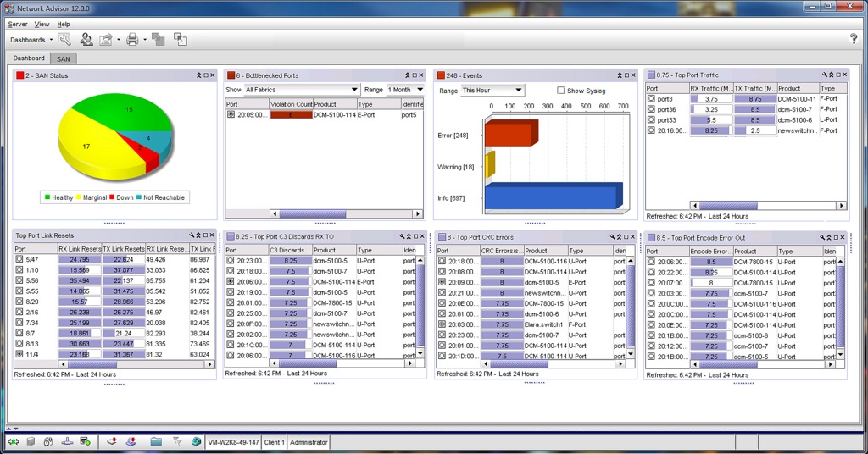Sort by RX Link Resets column header
868x454 pixels.
(x=80, y=249)
